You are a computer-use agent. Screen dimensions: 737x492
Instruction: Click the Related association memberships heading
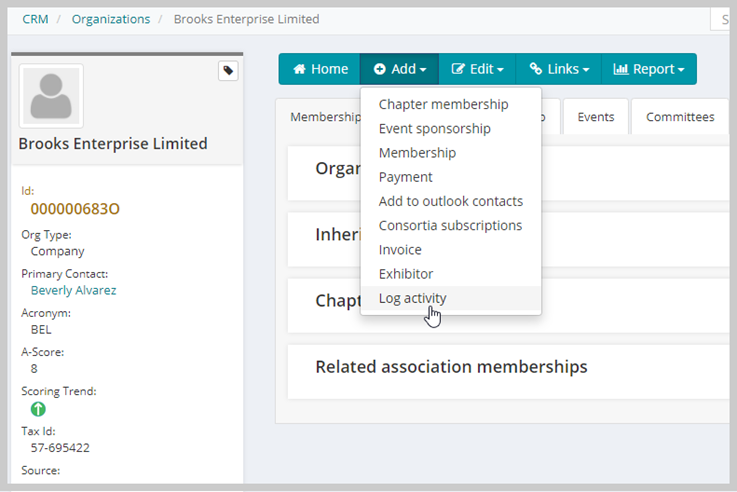coord(451,367)
